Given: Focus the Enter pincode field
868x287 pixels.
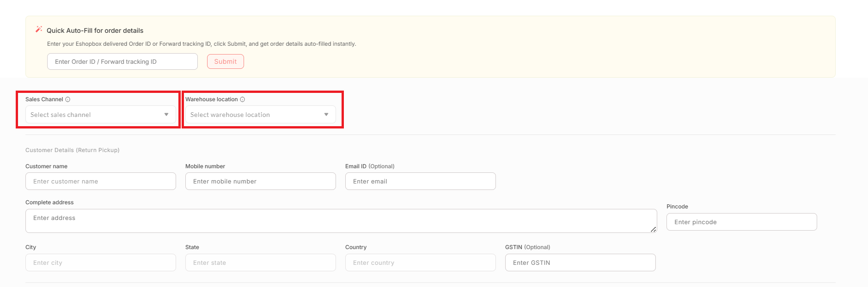Looking at the screenshot, I should [741, 222].
